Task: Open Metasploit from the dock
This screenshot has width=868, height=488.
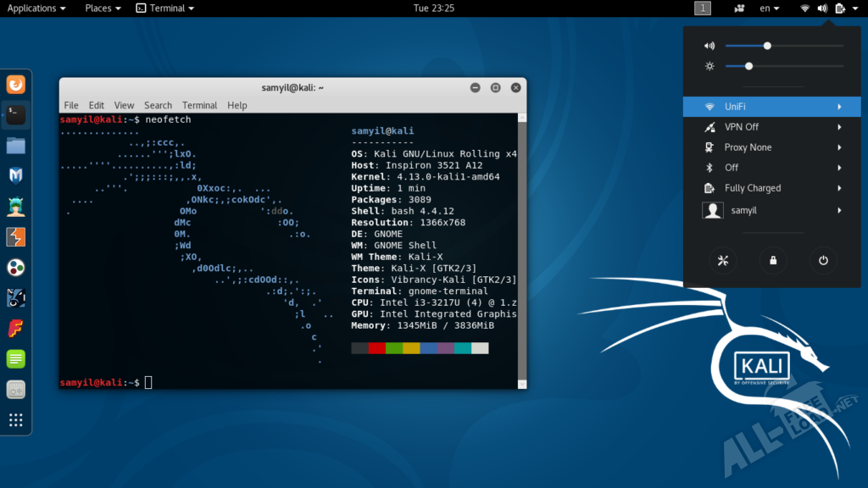Action: click(16, 175)
